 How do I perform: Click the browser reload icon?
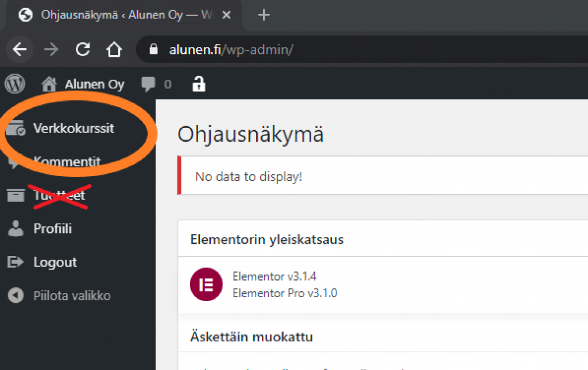click(82, 50)
